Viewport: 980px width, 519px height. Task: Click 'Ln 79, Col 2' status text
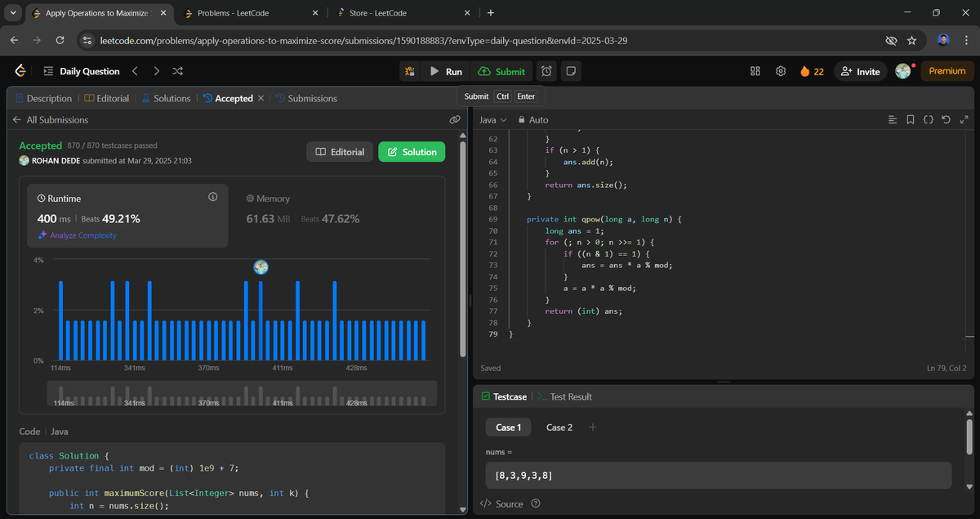click(947, 369)
